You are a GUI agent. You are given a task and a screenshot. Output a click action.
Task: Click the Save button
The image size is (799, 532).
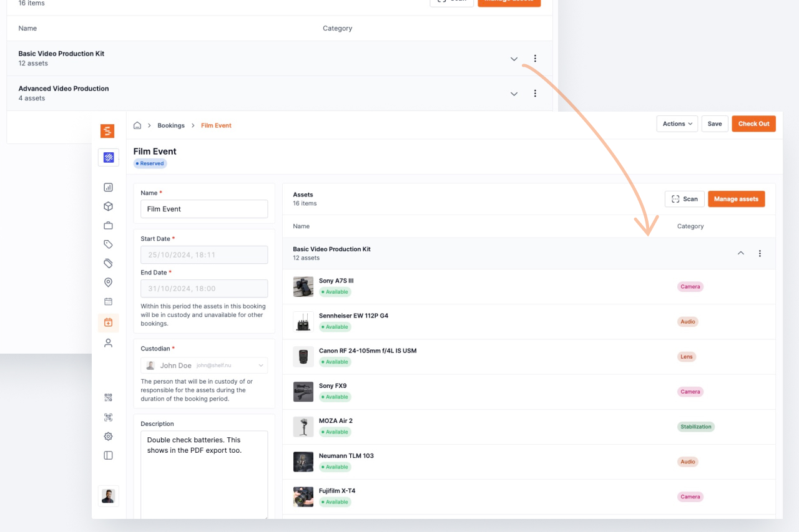click(715, 124)
